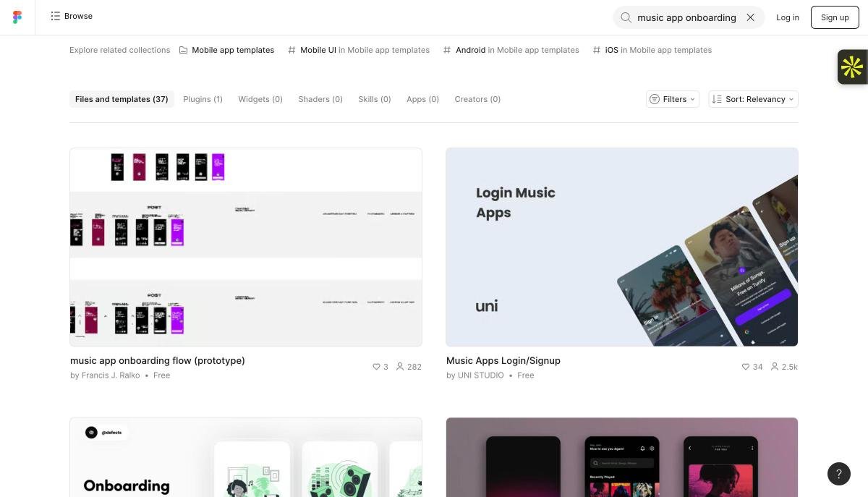Click the folder icon beside Mobile app templates
Viewport: 868px width, 497px height.
tap(184, 50)
